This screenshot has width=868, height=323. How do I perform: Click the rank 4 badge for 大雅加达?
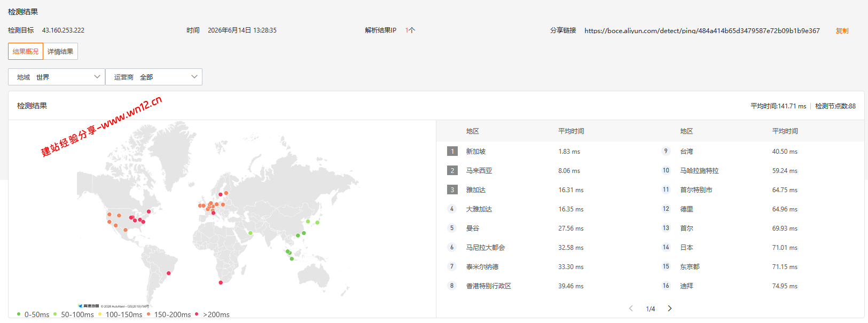tap(452, 209)
